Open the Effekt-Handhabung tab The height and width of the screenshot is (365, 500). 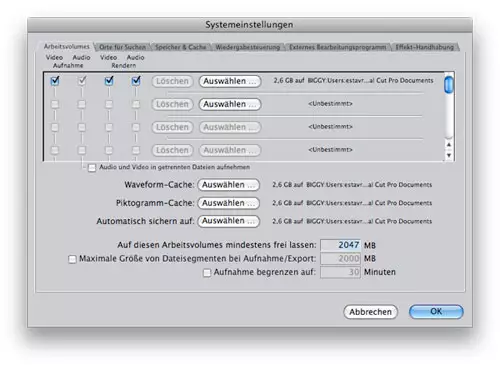tap(424, 47)
